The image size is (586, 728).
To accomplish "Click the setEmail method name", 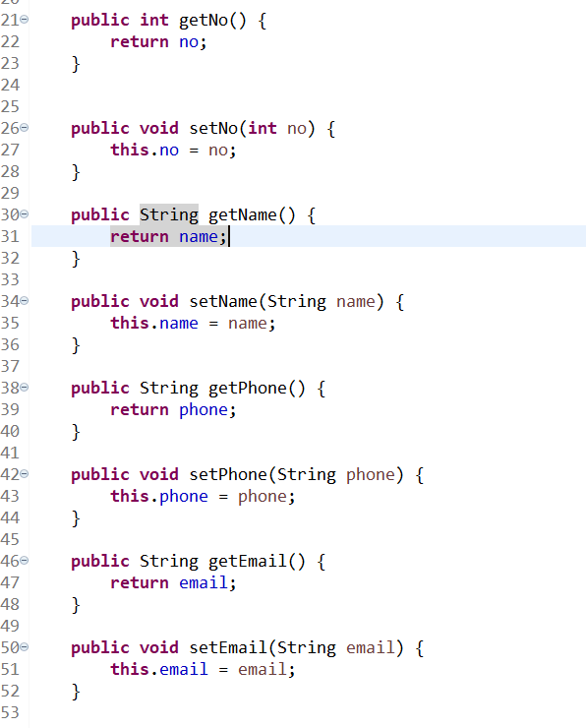I will (x=228, y=648).
